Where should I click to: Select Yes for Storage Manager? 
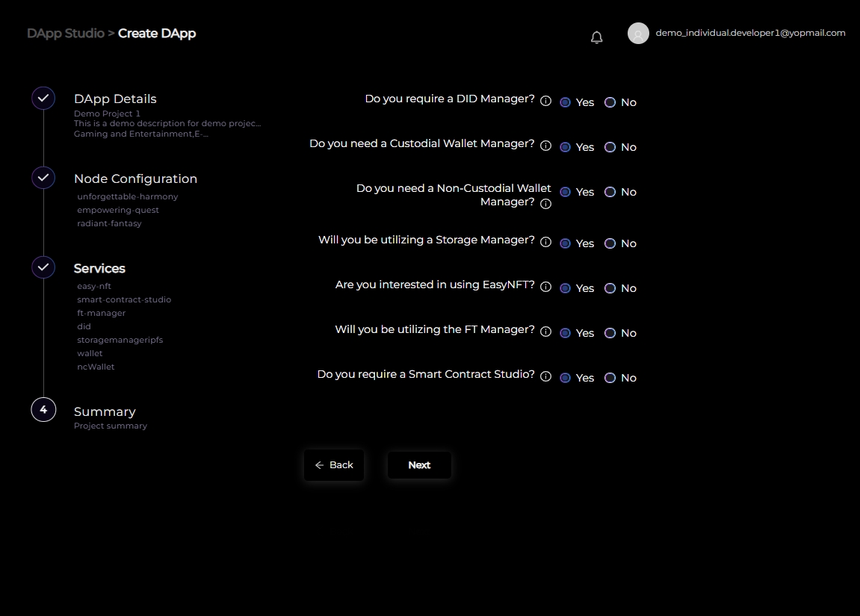click(x=565, y=243)
